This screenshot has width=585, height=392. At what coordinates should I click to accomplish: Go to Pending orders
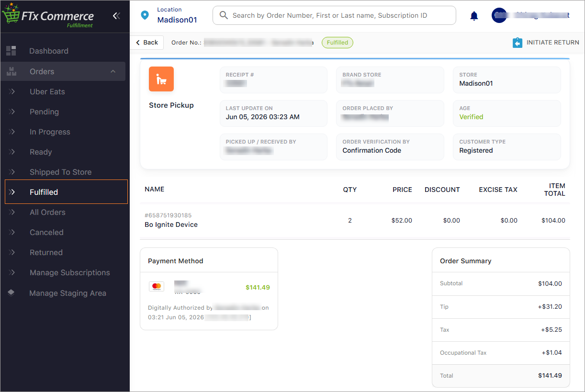(44, 112)
